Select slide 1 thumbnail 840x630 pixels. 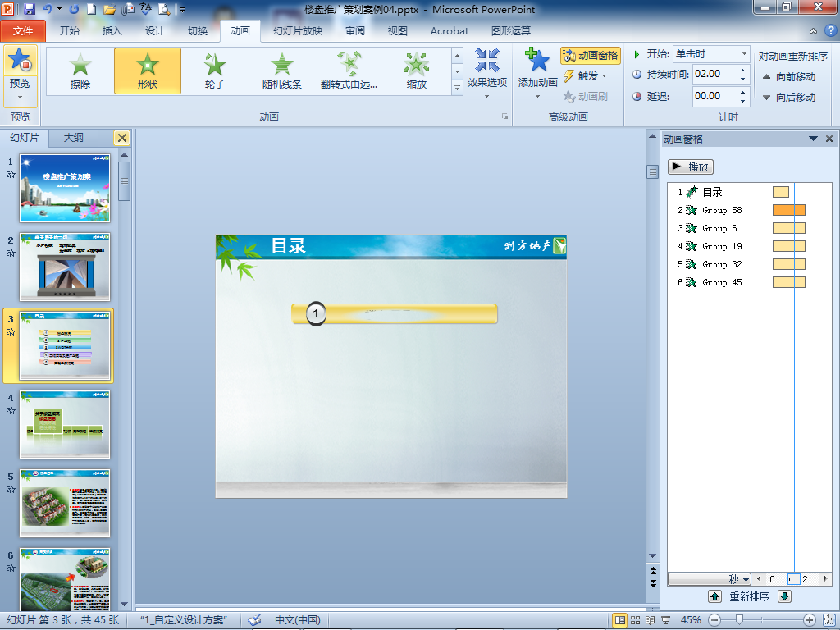tap(65, 188)
